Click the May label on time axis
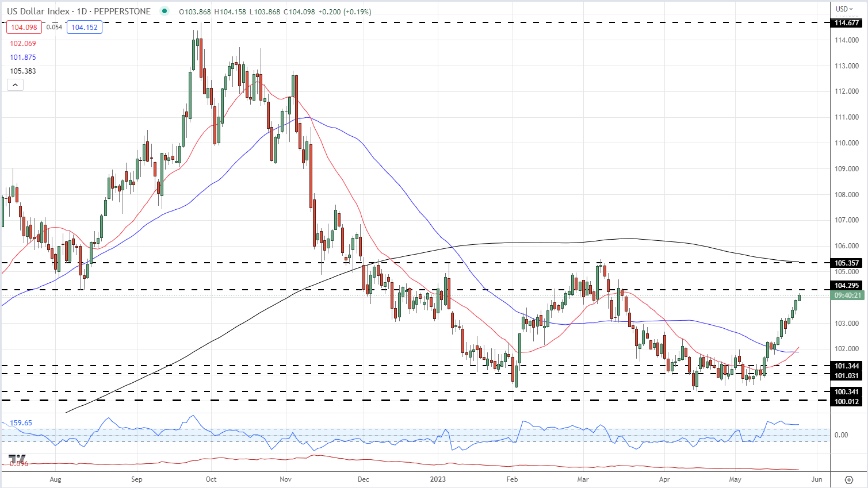Image resolution: width=868 pixels, height=488 pixels. pyautogui.click(x=735, y=479)
